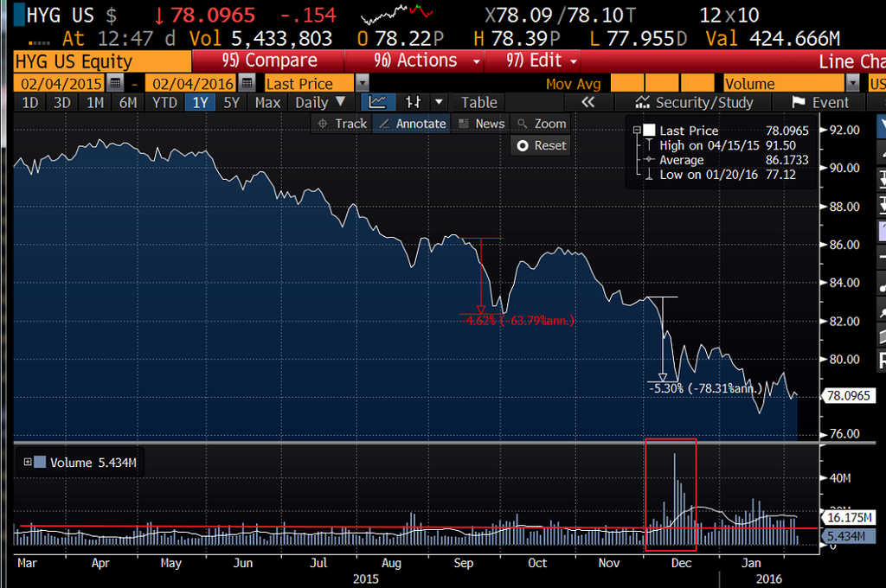Open the Security/Study panel
Image resolution: width=886 pixels, height=588 pixels.
click(695, 102)
